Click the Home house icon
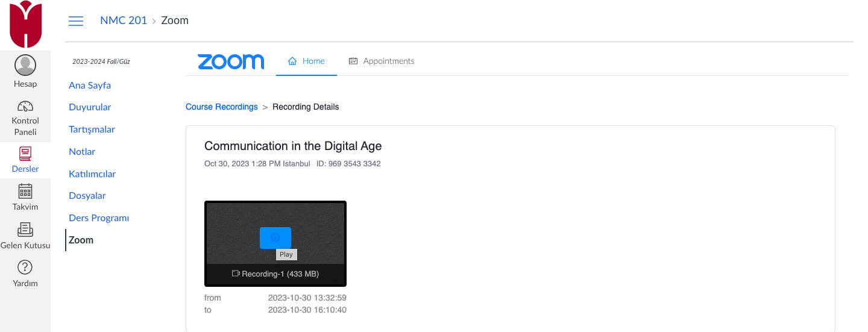Screen dimensions: 868x332 pyautogui.click(x=292, y=61)
